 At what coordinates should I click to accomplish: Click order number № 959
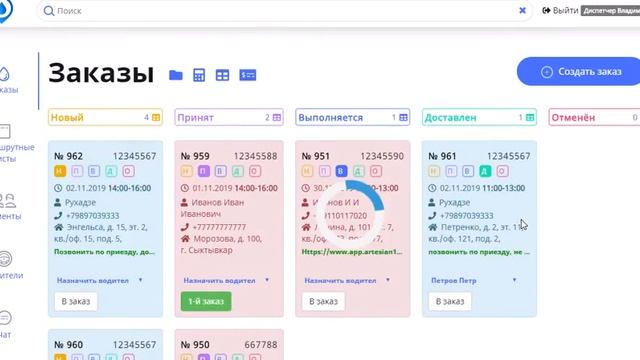(x=195, y=156)
